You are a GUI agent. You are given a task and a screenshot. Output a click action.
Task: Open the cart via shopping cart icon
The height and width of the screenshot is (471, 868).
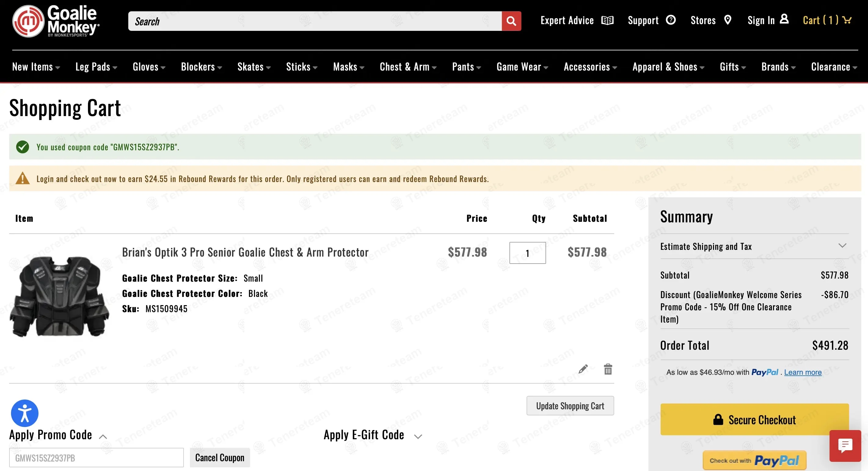coord(847,20)
